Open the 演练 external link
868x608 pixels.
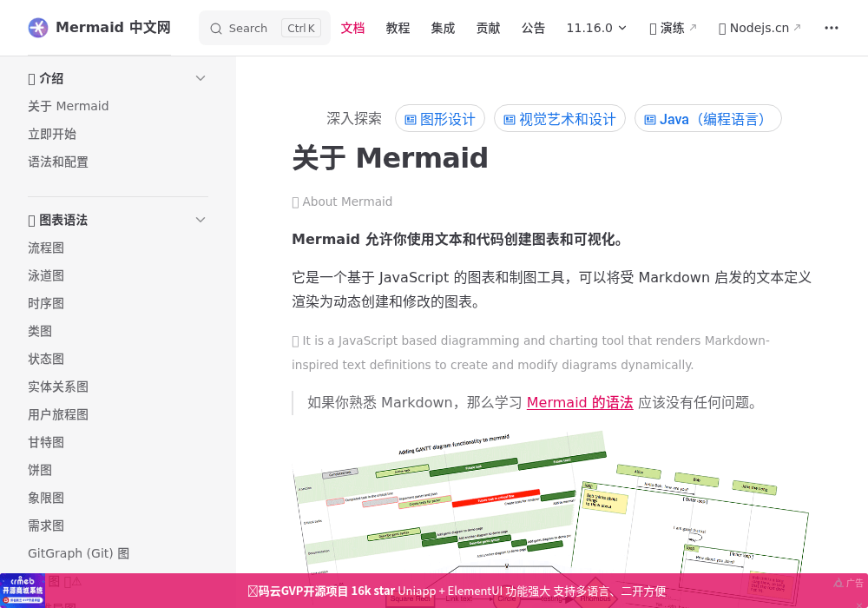[673, 28]
